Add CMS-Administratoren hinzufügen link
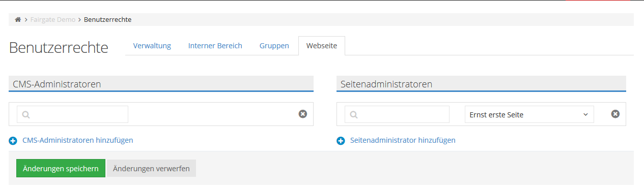Viewport: 644px width, 189px height. tap(78, 140)
